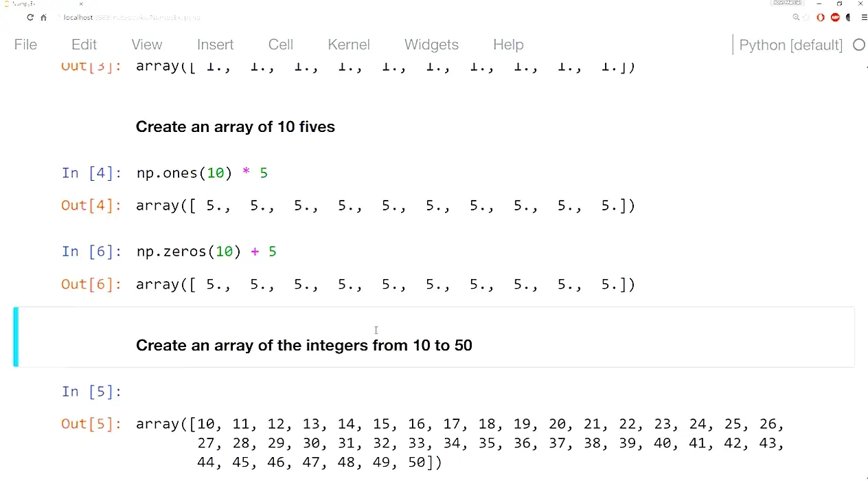Open the File menu
Viewport: 868px width, 488px height.
point(25,45)
